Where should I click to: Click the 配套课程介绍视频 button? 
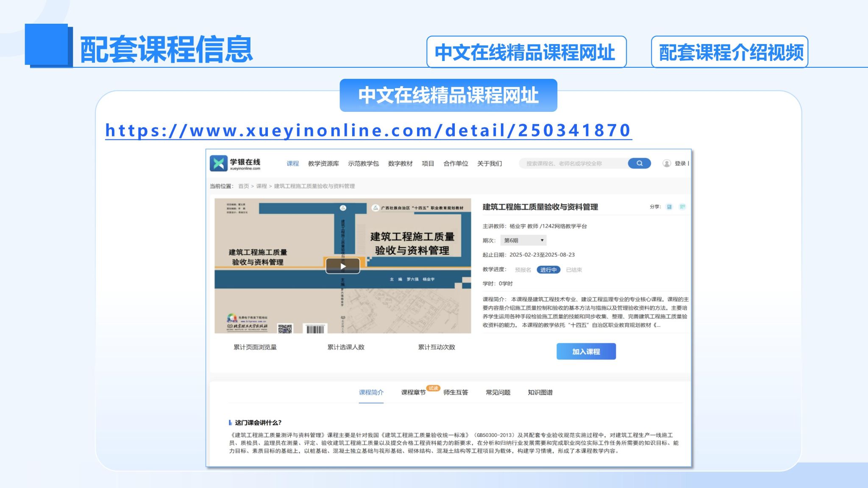729,52
